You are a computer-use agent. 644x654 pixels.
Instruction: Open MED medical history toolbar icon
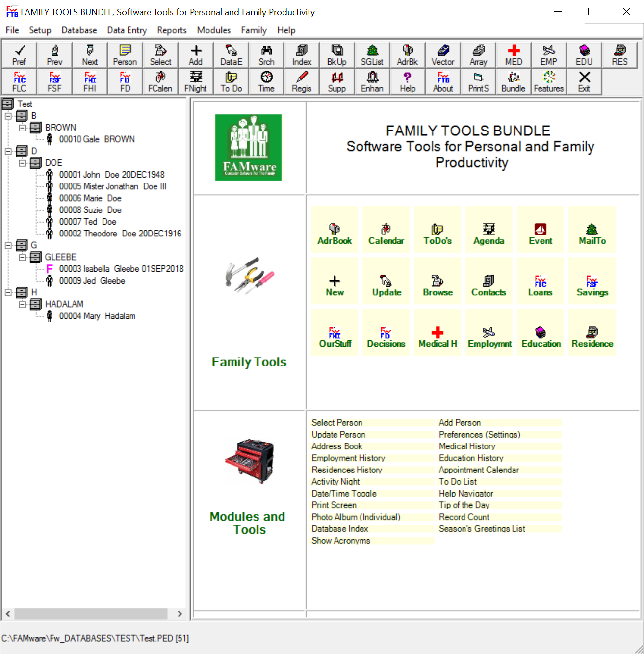pyautogui.click(x=514, y=55)
